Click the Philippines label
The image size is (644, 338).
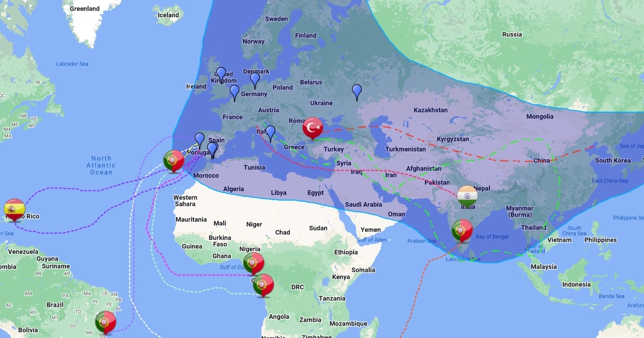(x=601, y=240)
